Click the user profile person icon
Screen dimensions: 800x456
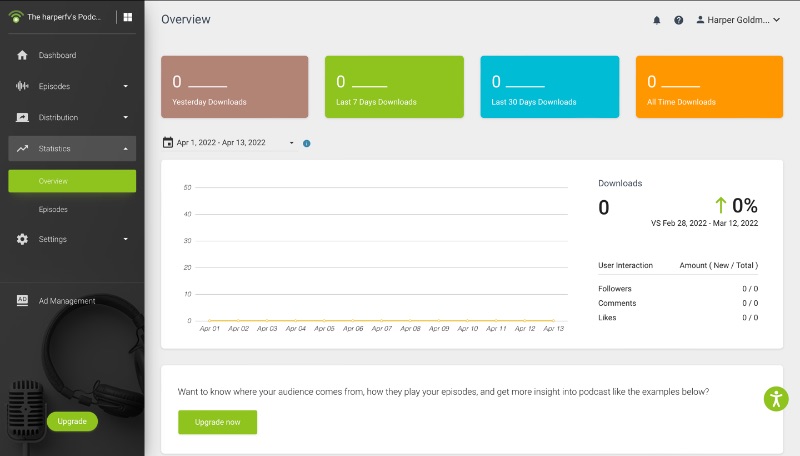[700, 19]
